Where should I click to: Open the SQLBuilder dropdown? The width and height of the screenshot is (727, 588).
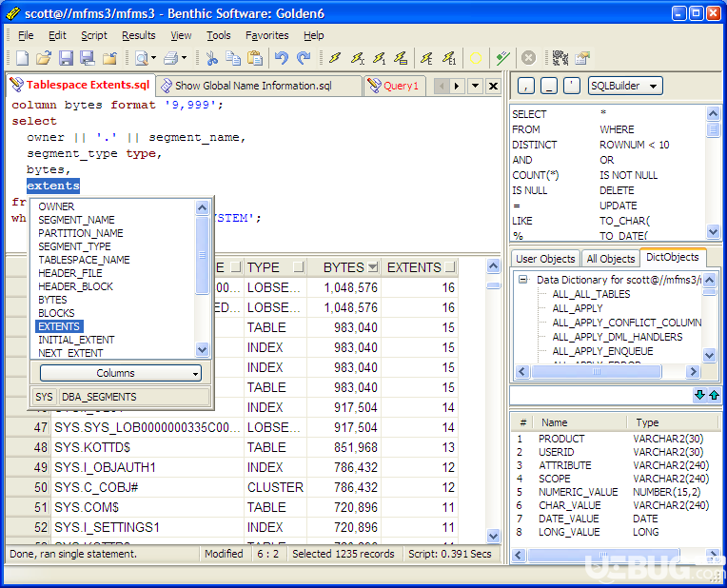pos(625,86)
